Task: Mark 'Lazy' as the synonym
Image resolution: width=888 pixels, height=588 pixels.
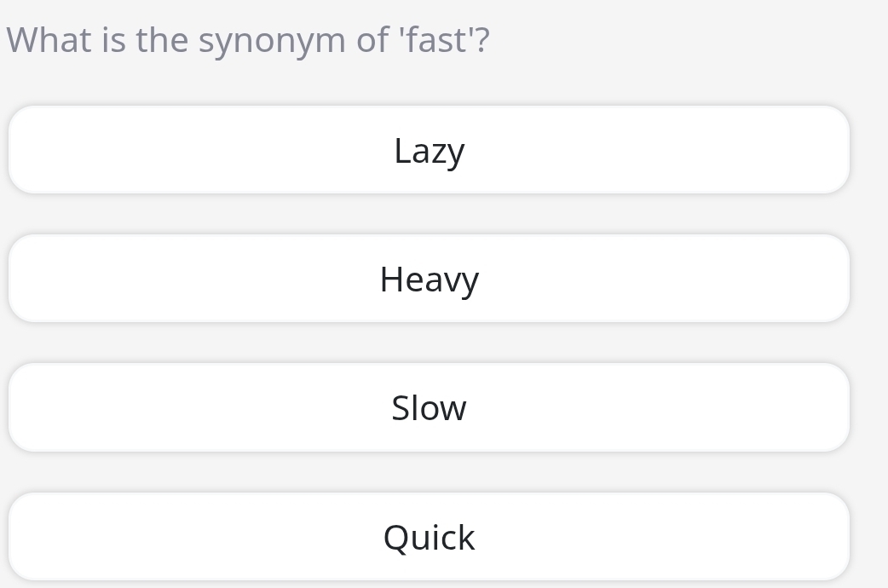Action: click(x=429, y=151)
